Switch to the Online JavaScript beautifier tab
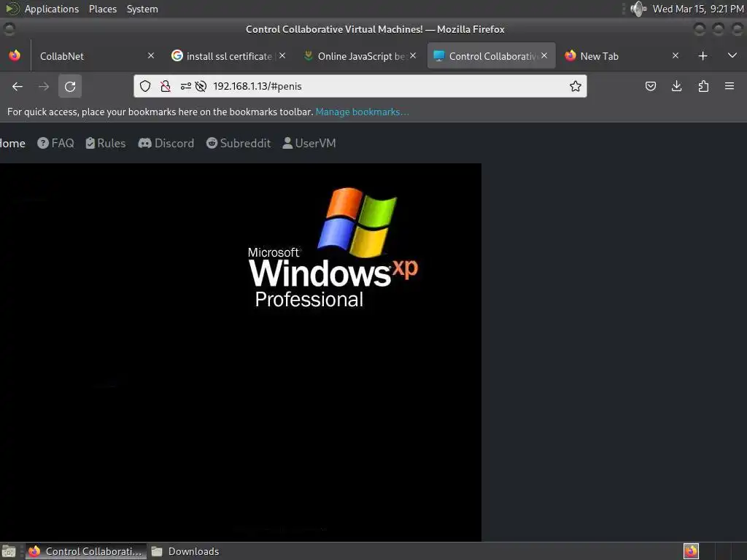Viewport: 747px width, 560px height. coord(360,56)
